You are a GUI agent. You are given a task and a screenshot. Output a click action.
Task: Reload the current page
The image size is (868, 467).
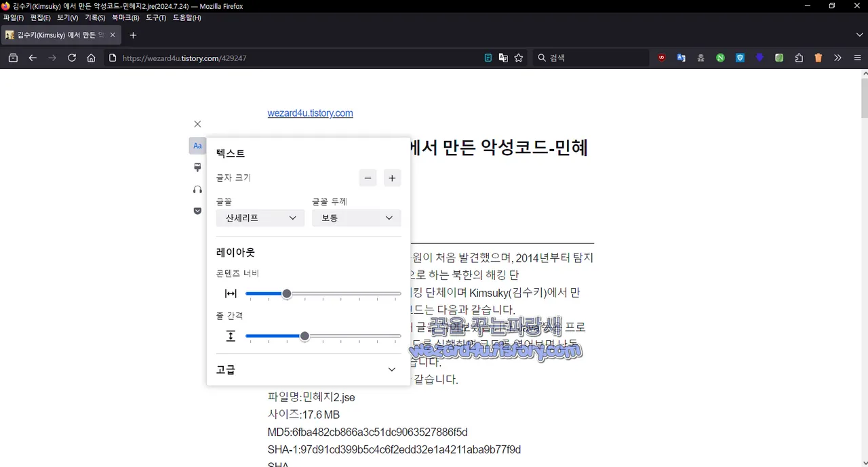click(x=72, y=58)
